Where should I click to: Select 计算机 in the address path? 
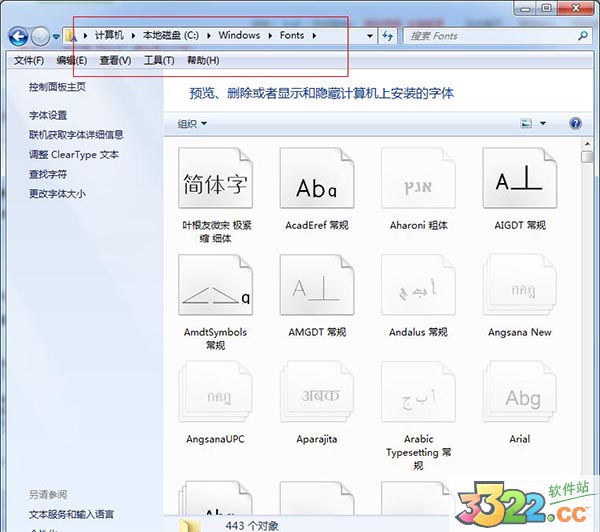[109, 36]
